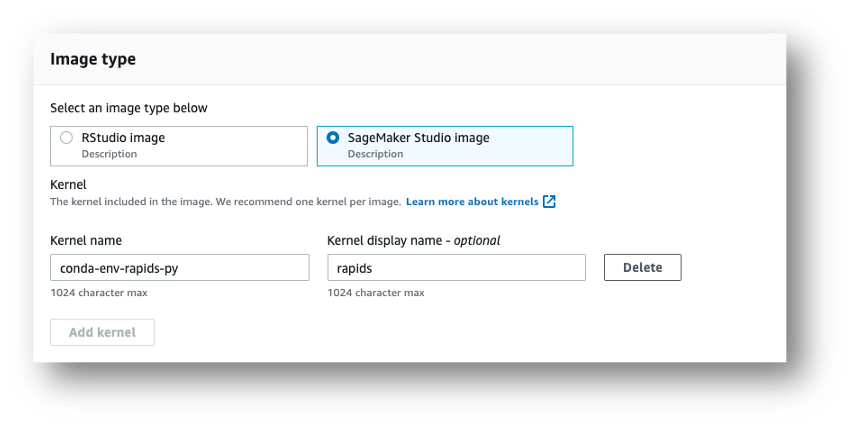The height and width of the screenshot is (429, 852).
Task: Click the Add kernel button
Action: tap(102, 332)
